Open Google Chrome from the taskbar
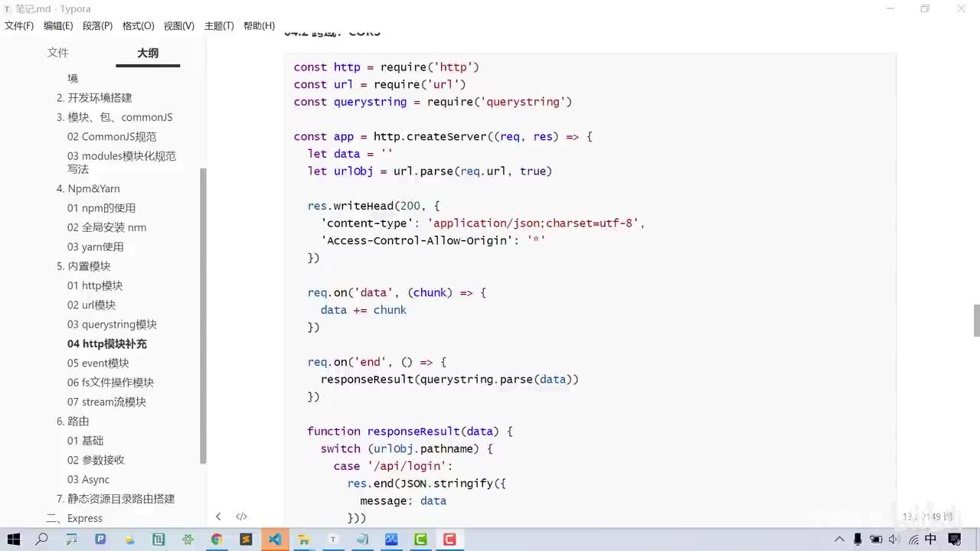 [x=217, y=540]
